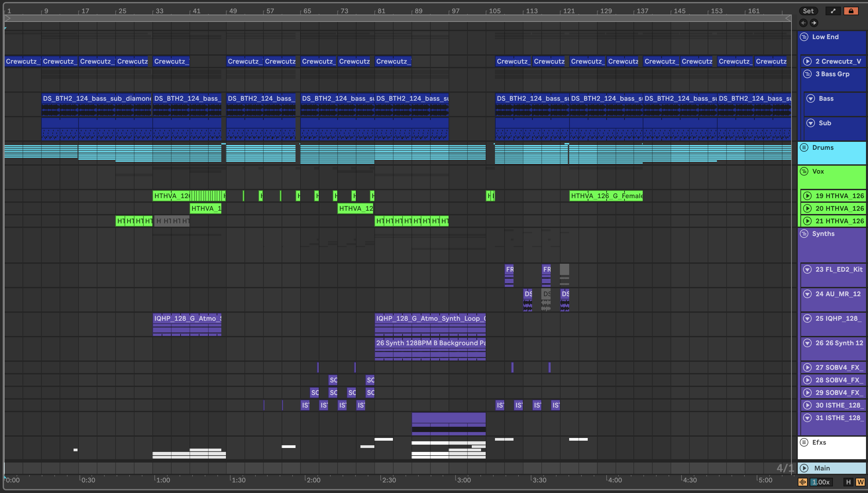868x493 pixels.
Task: Unfold track 28 SOBV4_FX arrow icon
Action: (x=807, y=380)
